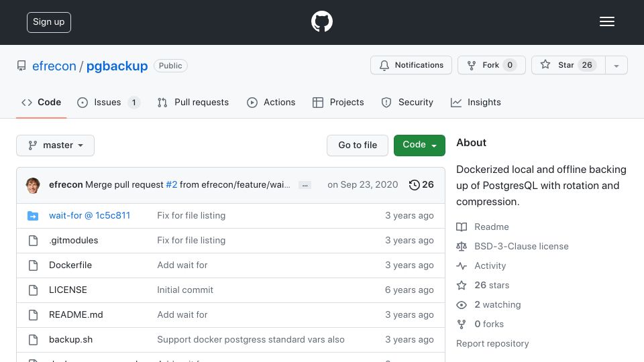The height and width of the screenshot is (362, 644).
Task: Click the fork icon in Fork button
Action: (x=472, y=65)
